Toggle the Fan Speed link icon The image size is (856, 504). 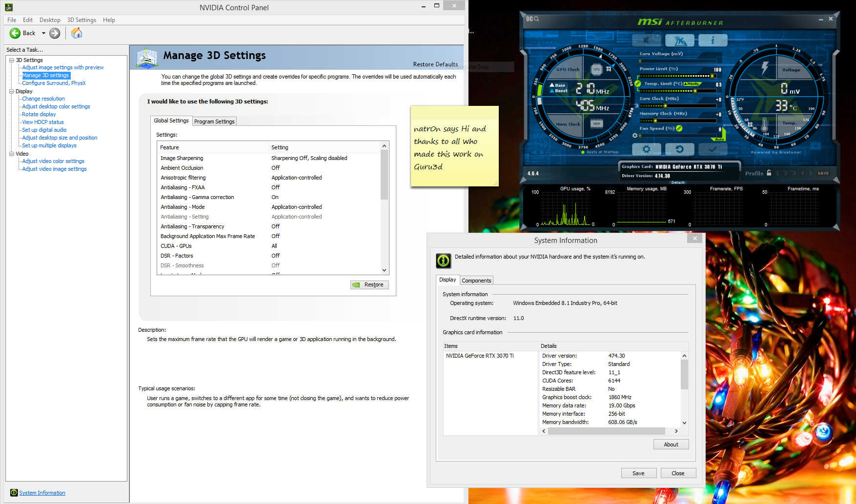679,128
